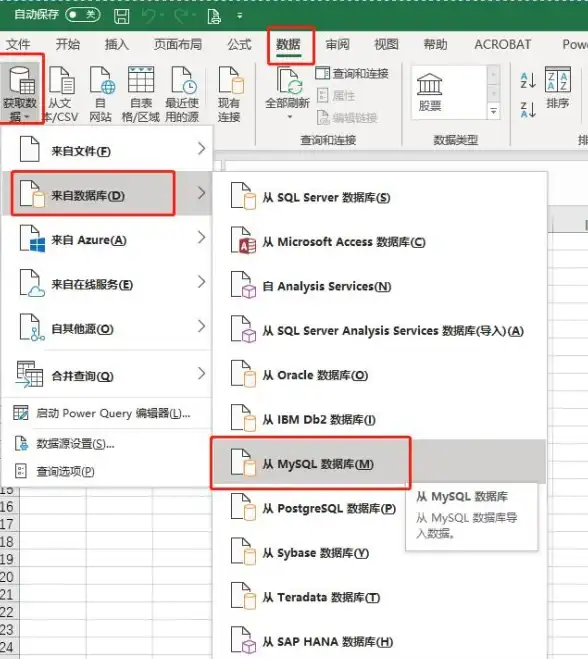Expand chevron next to 来自 Azure
The width and height of the screenshot is (588, 659).
click(202, 237)
